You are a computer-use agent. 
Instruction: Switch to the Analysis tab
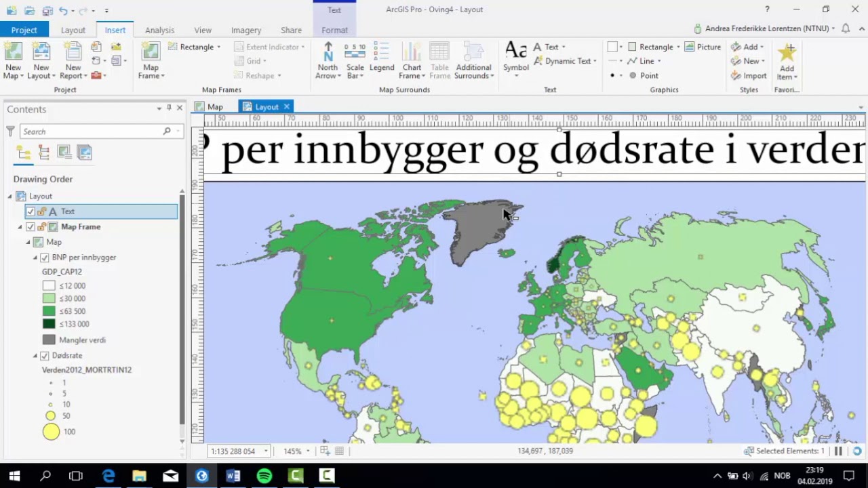point(159,30)
